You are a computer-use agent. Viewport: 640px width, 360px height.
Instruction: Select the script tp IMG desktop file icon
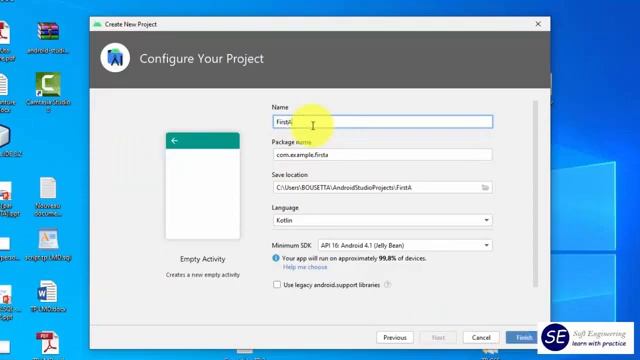[48, 245]
